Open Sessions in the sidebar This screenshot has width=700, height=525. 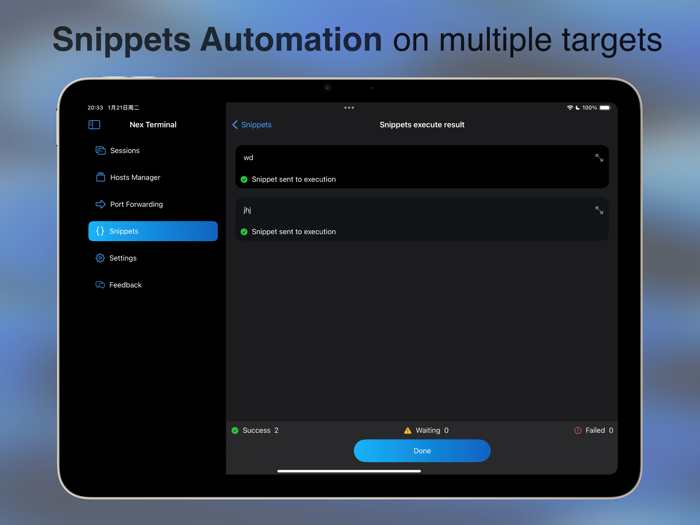tap(153, 150)
